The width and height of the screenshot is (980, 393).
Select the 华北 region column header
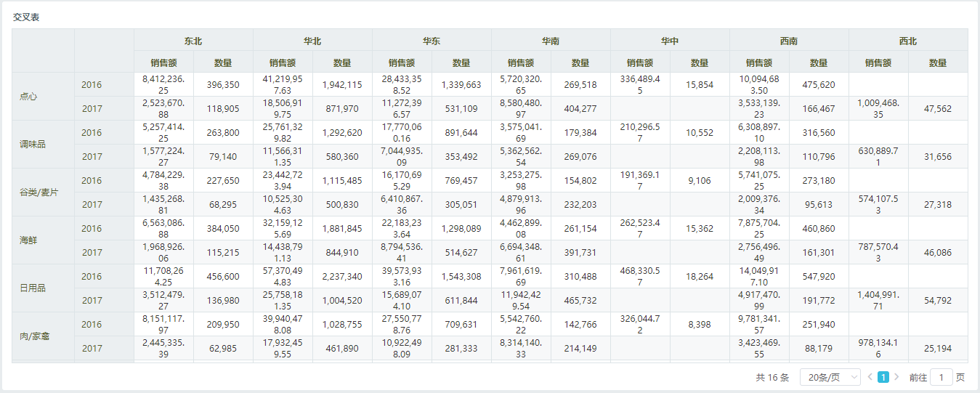pyautogui.click(x=312, y=41)
